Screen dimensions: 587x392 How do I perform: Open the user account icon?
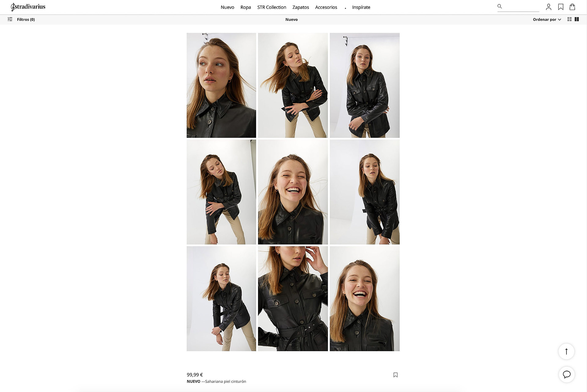[x=548, y=7]
